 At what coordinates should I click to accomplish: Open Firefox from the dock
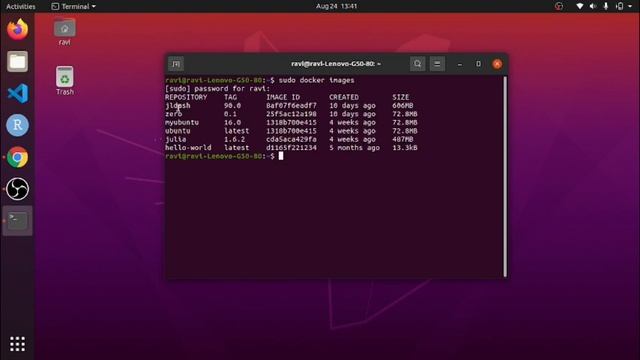(18, 30)
